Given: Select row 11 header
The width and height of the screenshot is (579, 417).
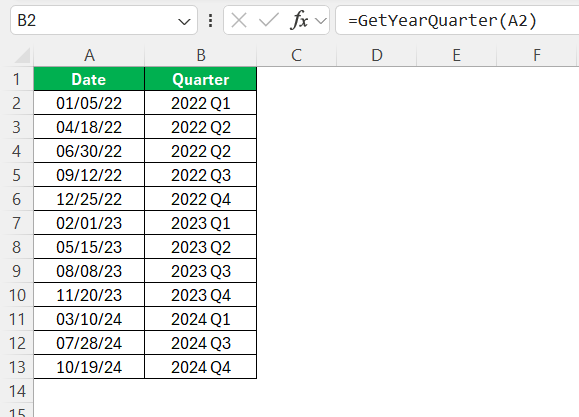Looking at the screenshot, I should click(x=17, y=319).
